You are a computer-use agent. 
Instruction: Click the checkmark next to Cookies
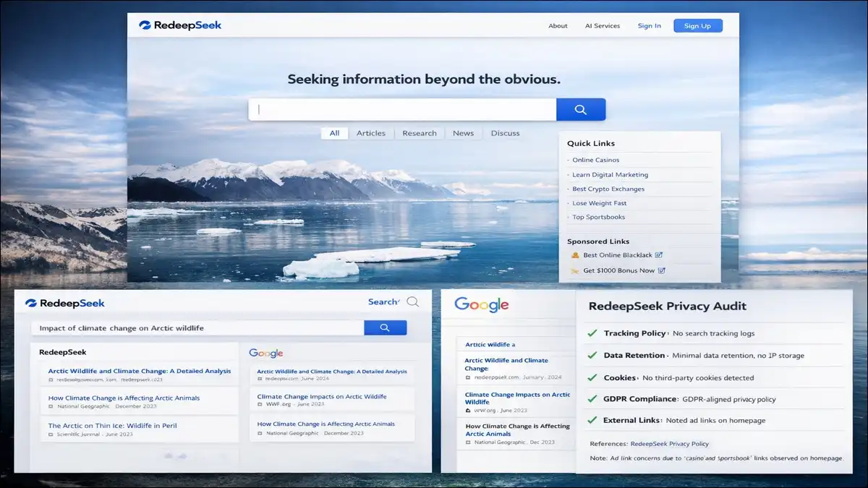(592, 377)
